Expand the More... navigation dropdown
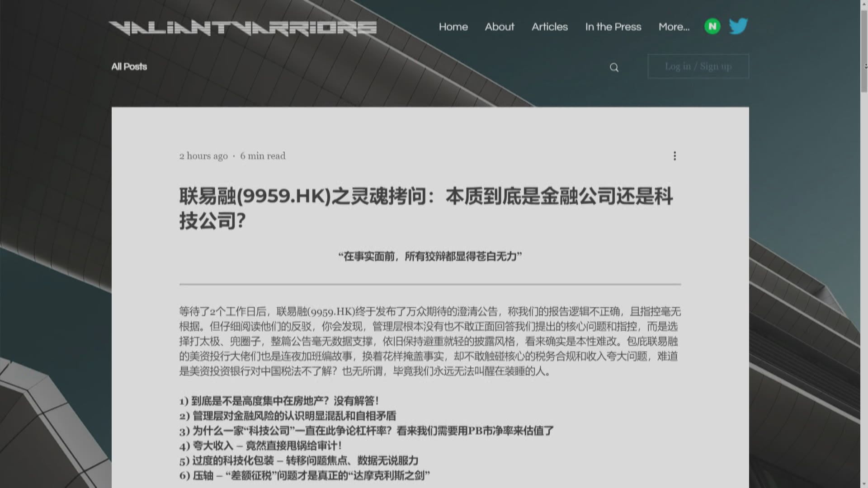The width and height of the screenshot is (868, 488). [x=674, y=27]
